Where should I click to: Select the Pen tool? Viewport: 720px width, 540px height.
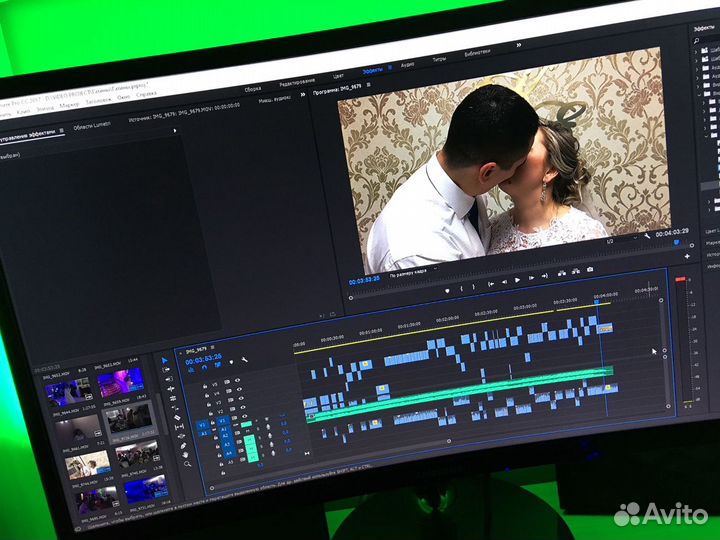pos(183,445)
